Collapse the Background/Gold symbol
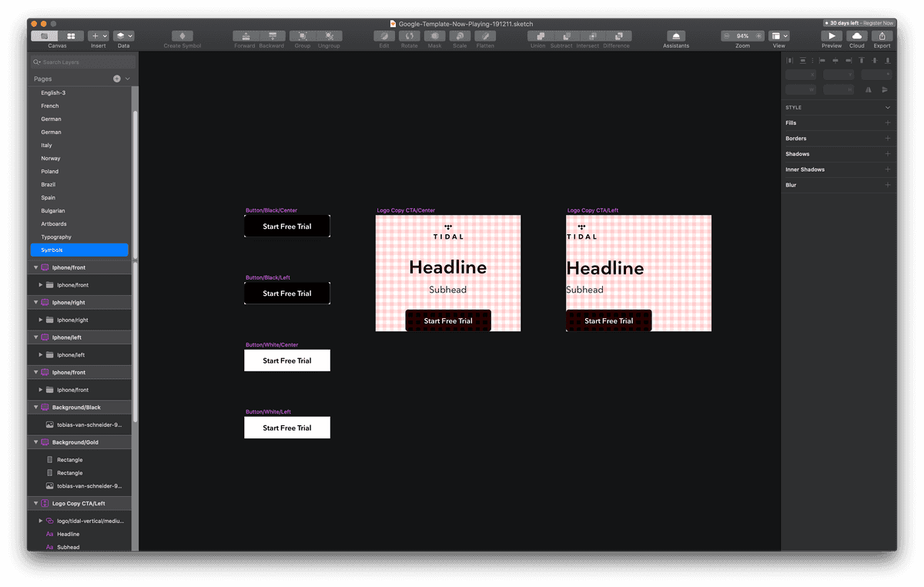 click(35, 442)
